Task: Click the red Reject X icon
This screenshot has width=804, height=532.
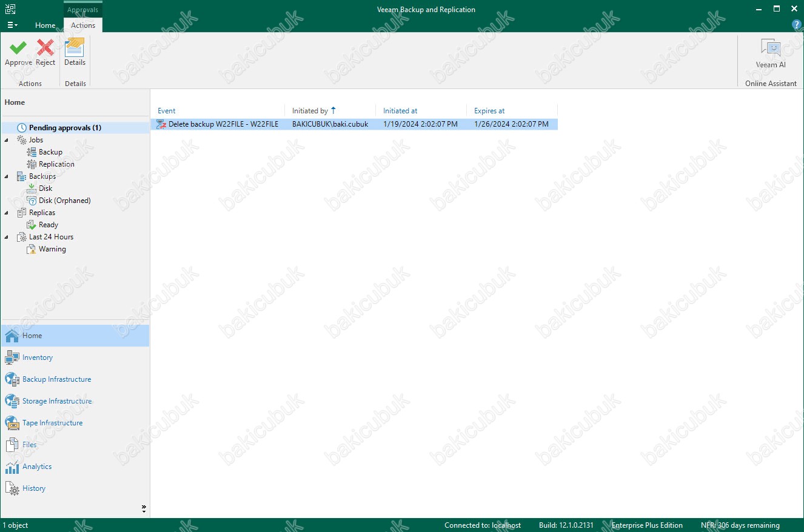Action: coord(45,48)
